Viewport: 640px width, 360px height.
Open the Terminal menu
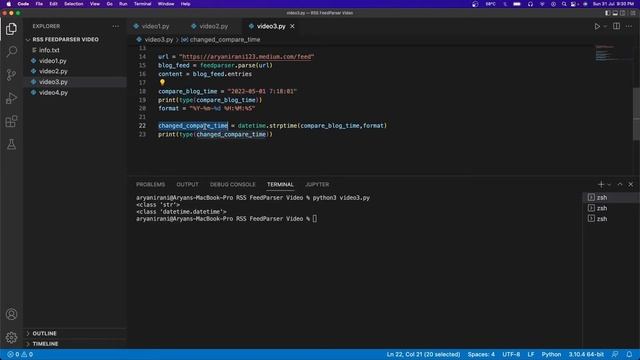[x=142, y=4]
